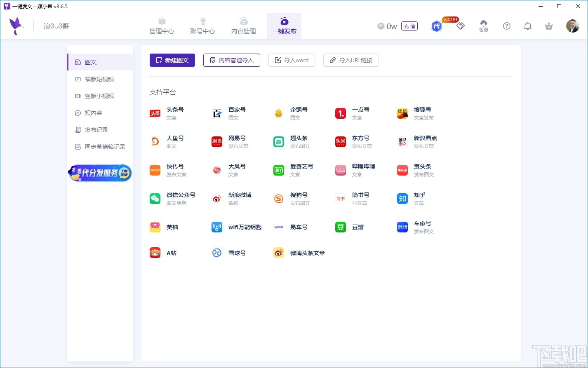Open the 代分发服务 banner
The image size is (588, 368).
click(x=100, y=173)
